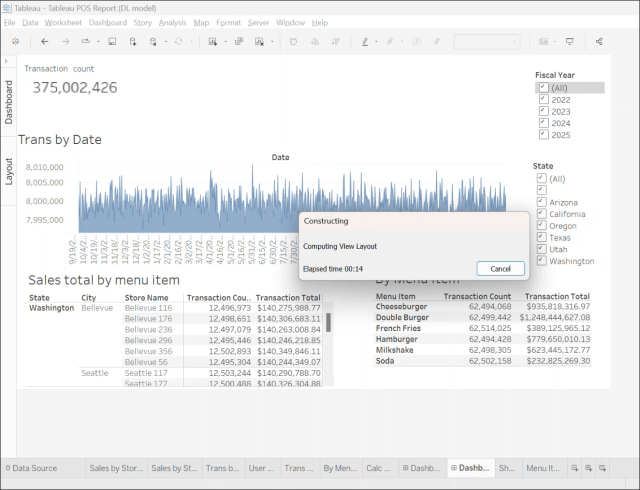Click the Share workbook icon

pyautogui.click(x=599, y=41)
